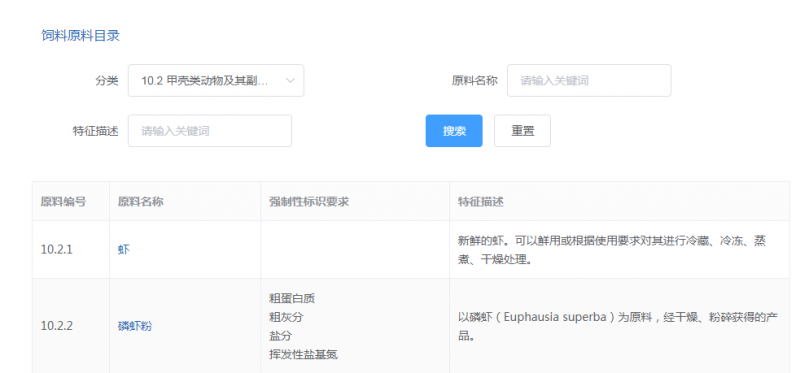Screen dimensions: 800x373
Task: Click the description starting with 新鲜的虾
Action: [x=612, y=250]
